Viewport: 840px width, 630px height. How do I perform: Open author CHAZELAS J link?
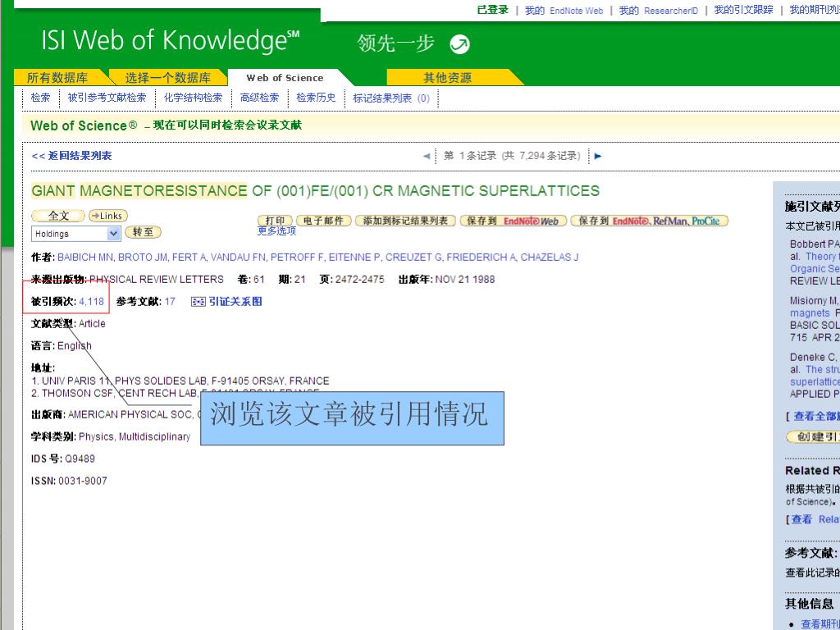(550, 257)
